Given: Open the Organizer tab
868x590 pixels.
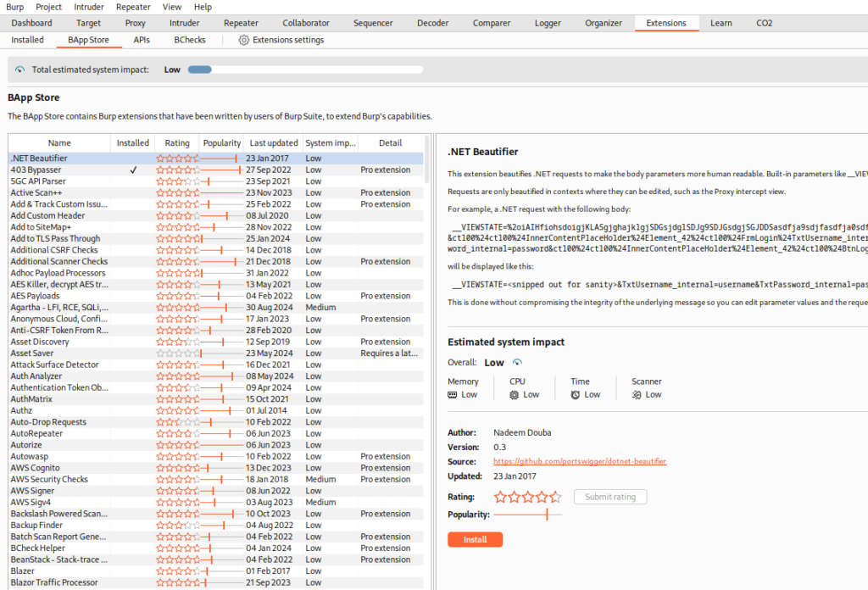Looking at the screenshot, I should (604, 23).
